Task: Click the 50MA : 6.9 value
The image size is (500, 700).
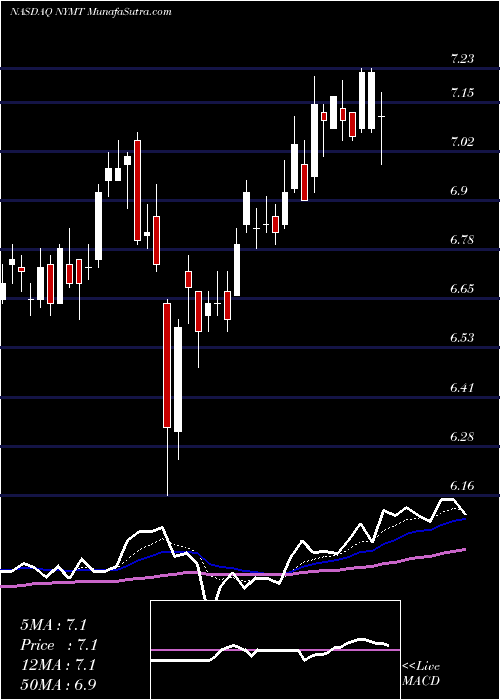Action: 58,684
